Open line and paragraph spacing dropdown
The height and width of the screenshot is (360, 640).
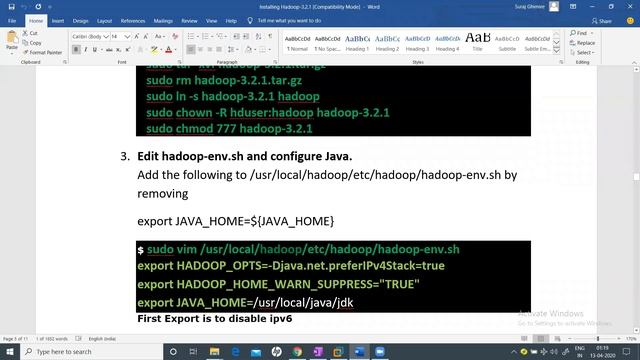coord(233,50)
